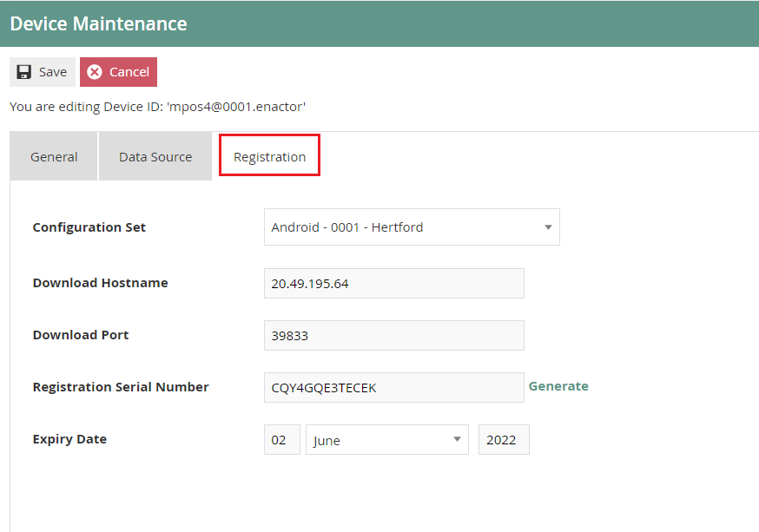Select the Download Port value
This screenshot has height=532, width=759.
393,335
